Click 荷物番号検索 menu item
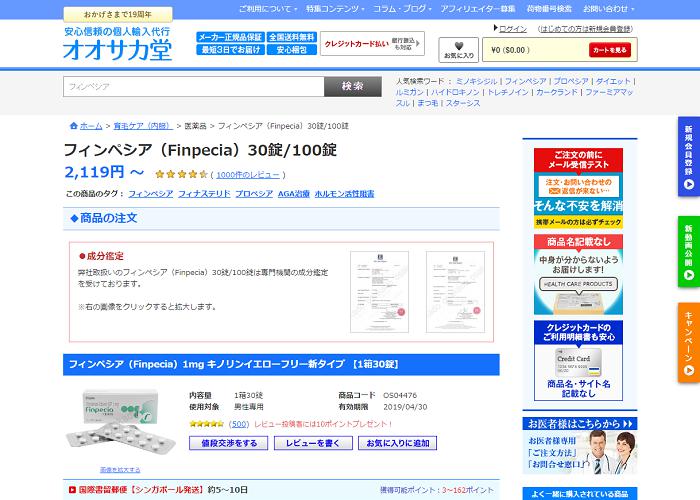700x500 pixels. (x=549, y=8)
